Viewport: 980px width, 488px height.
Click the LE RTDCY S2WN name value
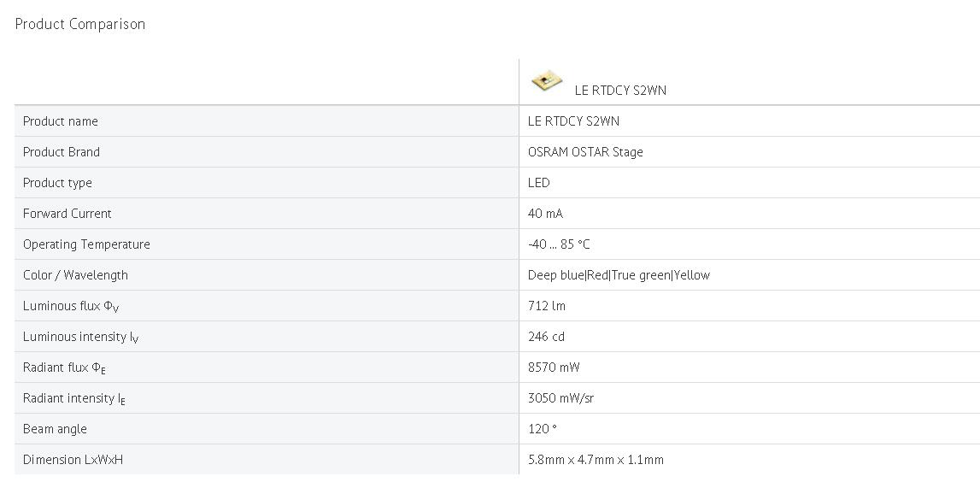(x=573, y=121)
